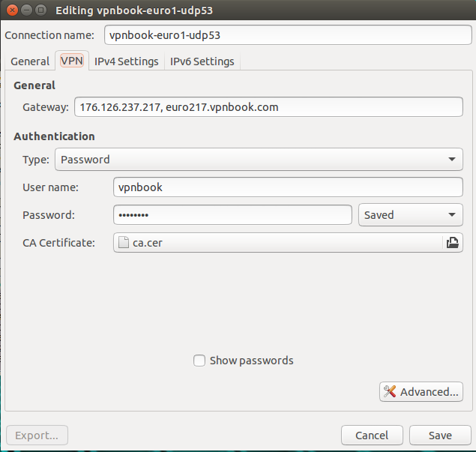476x452 pixels.
Task: Focus the User name field
Action: tap(288, 187)
